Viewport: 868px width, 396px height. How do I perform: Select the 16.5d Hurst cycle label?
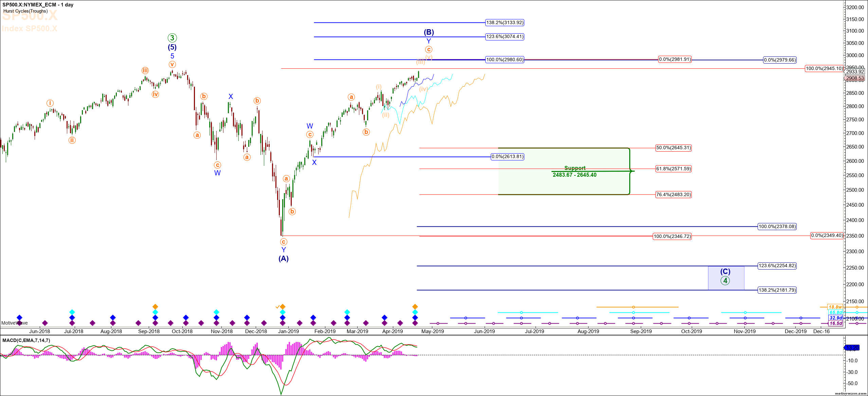836,323
